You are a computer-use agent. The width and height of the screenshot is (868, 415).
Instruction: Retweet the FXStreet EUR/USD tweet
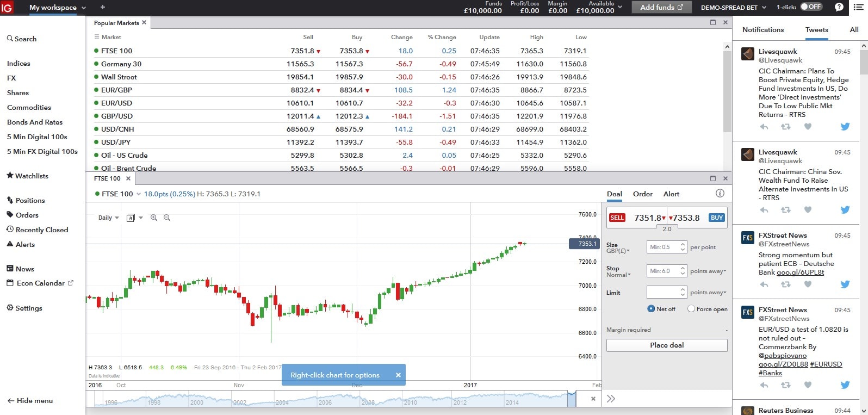786,385
